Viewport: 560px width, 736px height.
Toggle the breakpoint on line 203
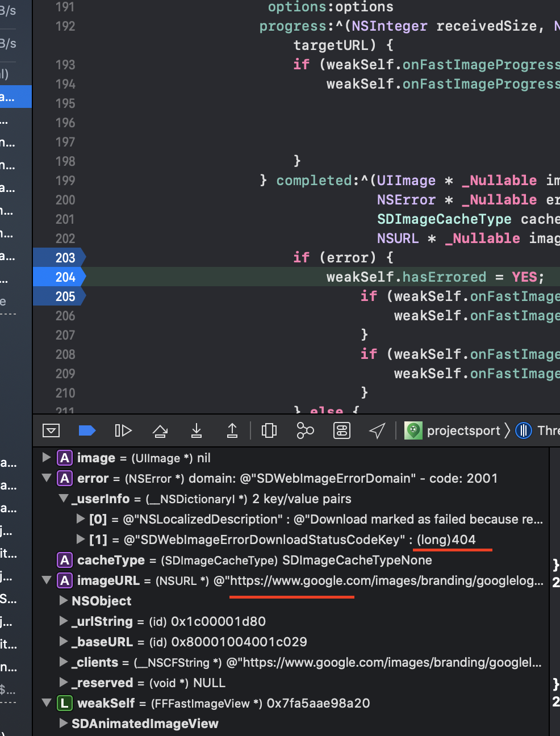[x=57, y=257]
